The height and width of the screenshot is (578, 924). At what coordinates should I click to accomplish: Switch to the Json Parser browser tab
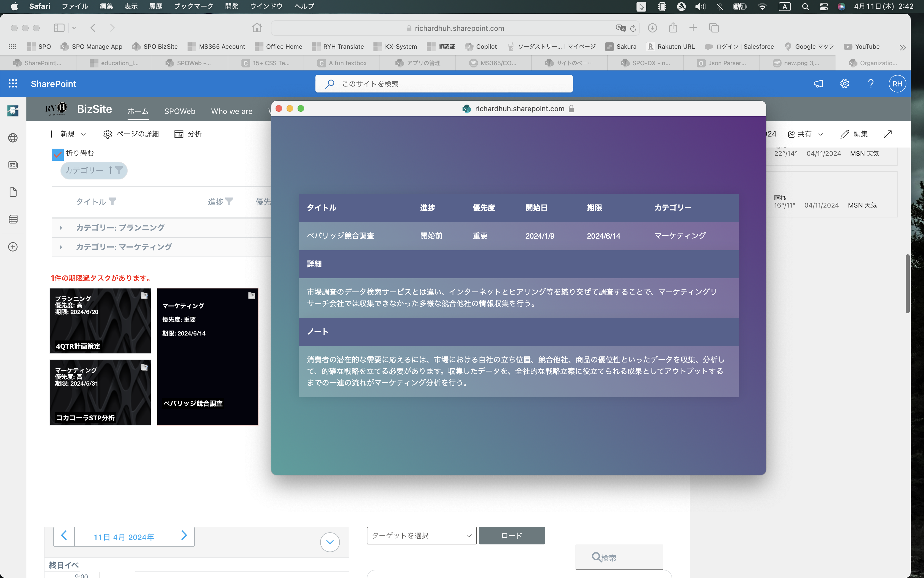(x=721, y=63)
